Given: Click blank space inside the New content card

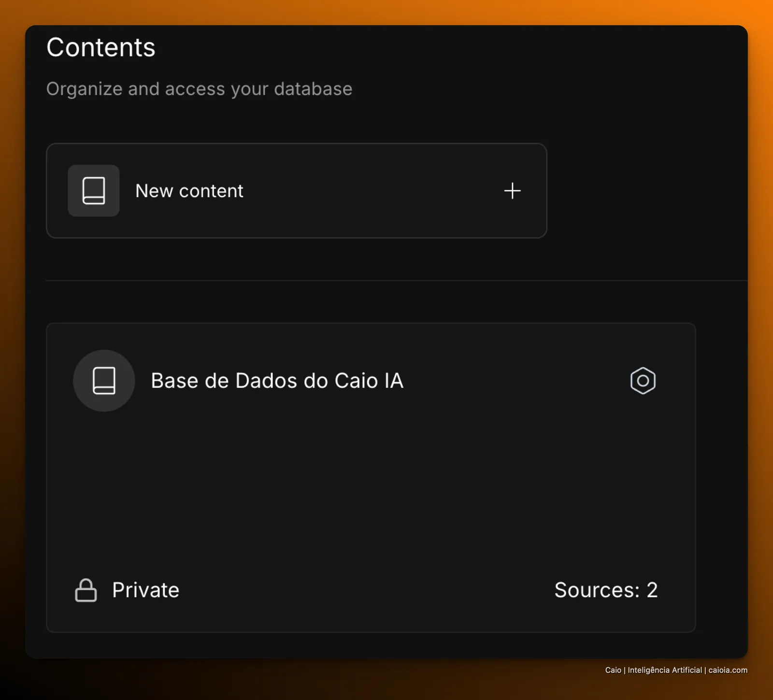Looking at the screenshot, I should click(372, 191).
